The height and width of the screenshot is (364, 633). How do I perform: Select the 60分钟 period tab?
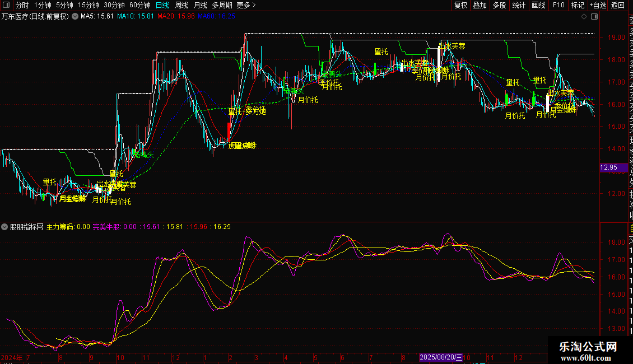pyautogui.click(x=140, y=5)
